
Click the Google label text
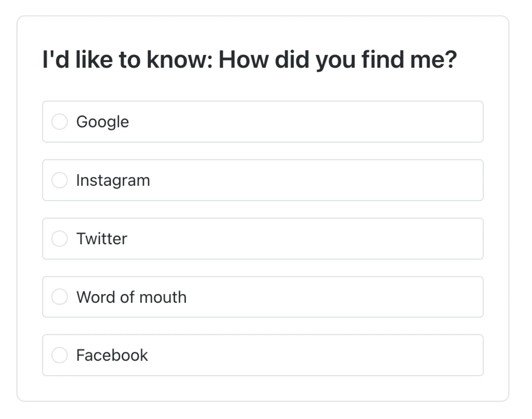click(102, 122)
